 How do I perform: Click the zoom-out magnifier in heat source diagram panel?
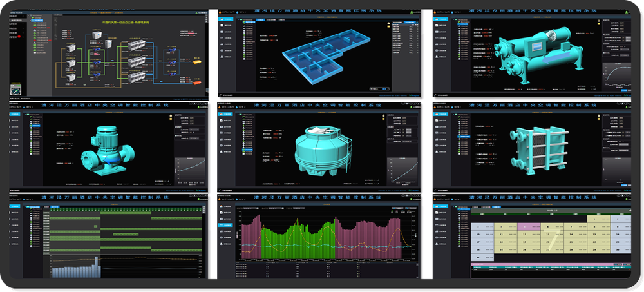pyautogui.click(x=55, y=35)
